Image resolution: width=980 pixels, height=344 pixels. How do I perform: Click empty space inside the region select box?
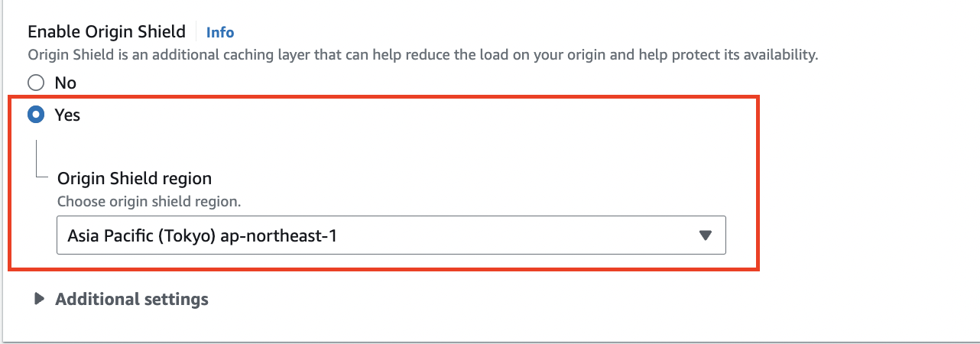[520, 235]
